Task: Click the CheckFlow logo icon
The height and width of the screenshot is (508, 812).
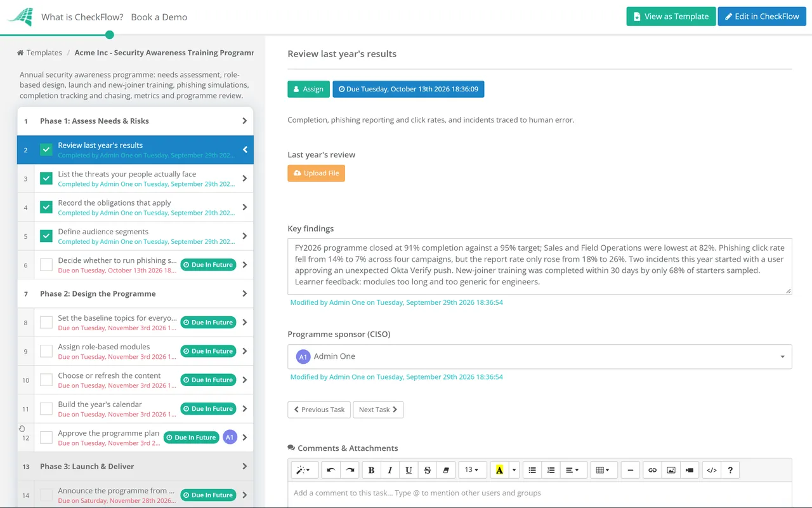Action: pos(20,17)
